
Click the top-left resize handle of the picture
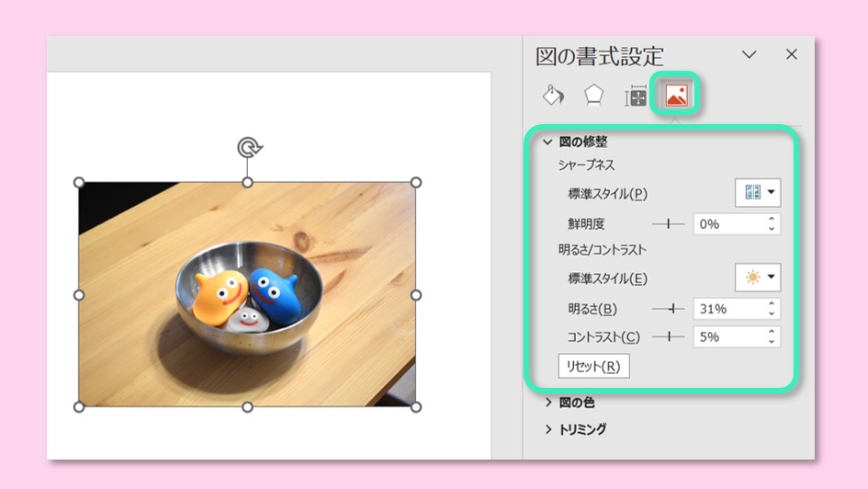(x=79, y=183)
